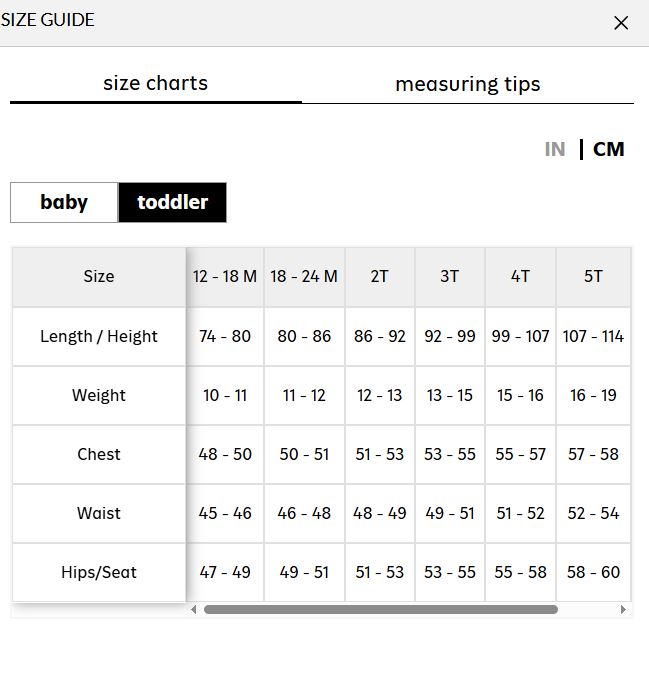Close the size guide with X icon

621,23
